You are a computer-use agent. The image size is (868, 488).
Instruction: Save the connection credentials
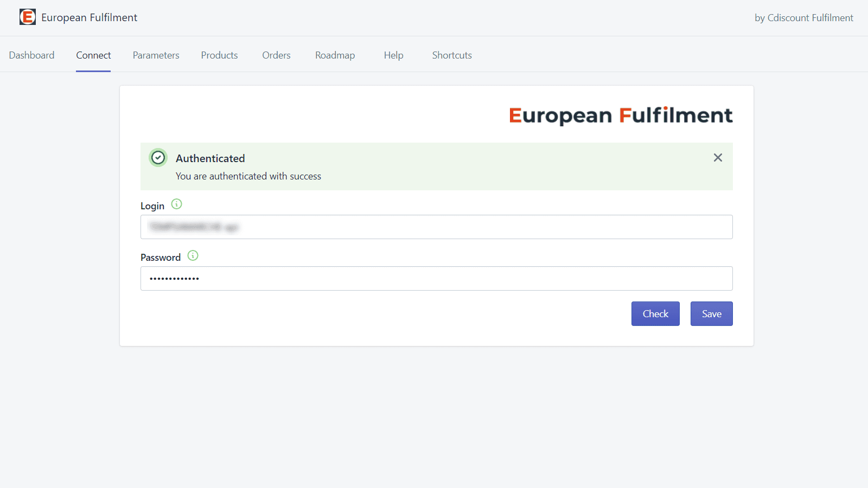[711, 313]
